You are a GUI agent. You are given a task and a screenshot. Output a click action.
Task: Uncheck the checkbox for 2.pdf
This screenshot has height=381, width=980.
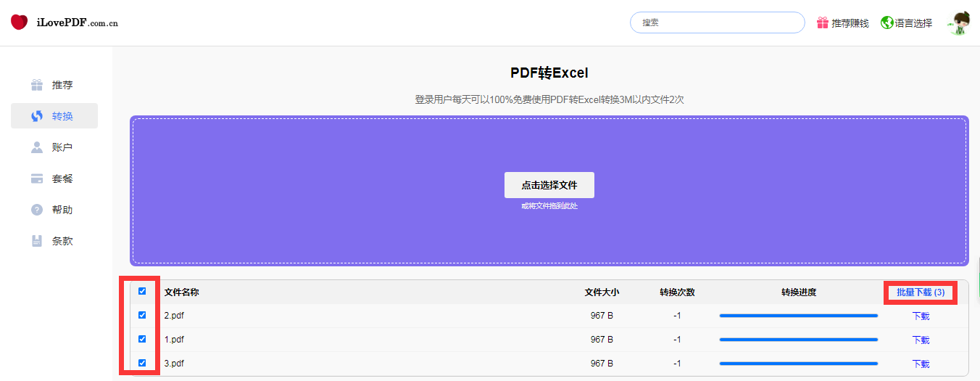[x=142, y=315]
